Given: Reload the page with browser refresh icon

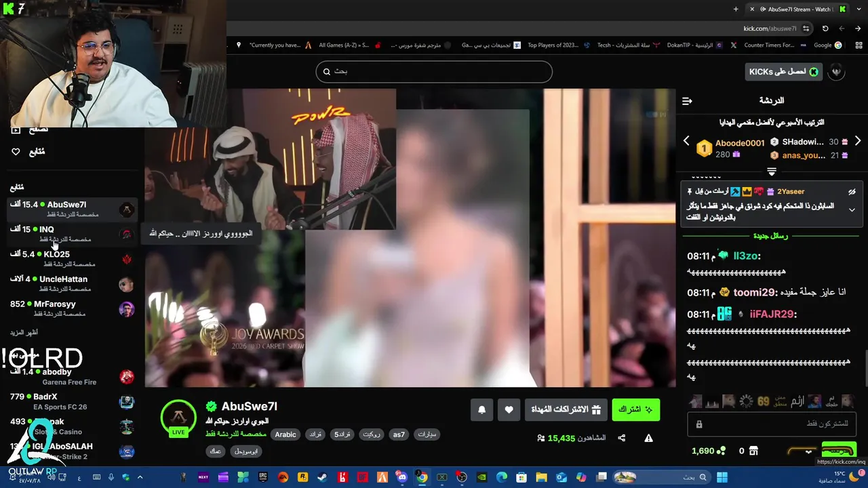Looking at the screenshot, I should pyautogui.click(x=825, y=28).
